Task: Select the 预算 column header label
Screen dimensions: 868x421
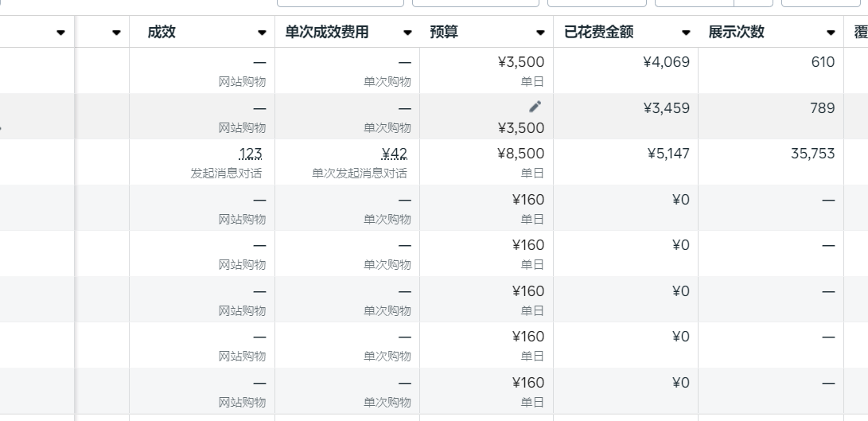Action: [x=444, y=33]
